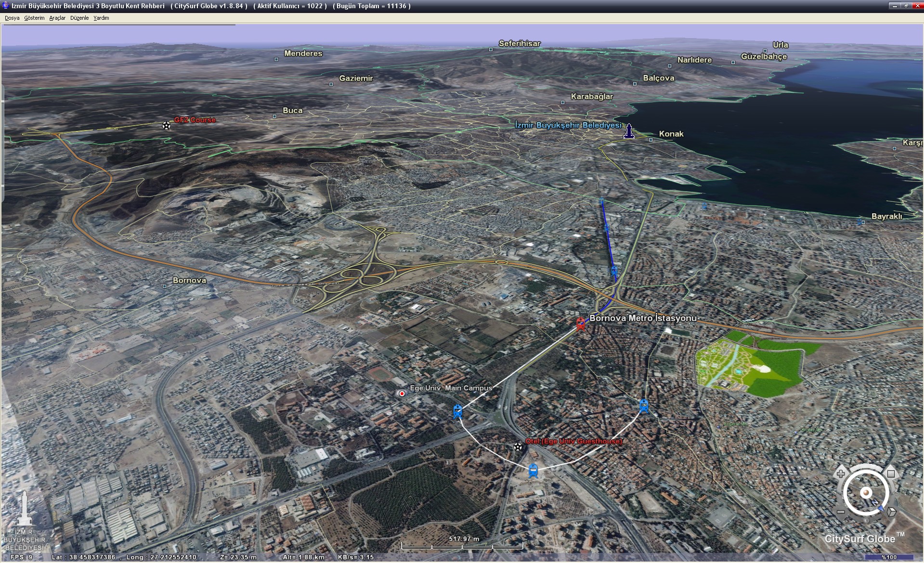This screenshot has width=924, height=563.
Task: Open the Yardım menu
Action: coord(101,18)
